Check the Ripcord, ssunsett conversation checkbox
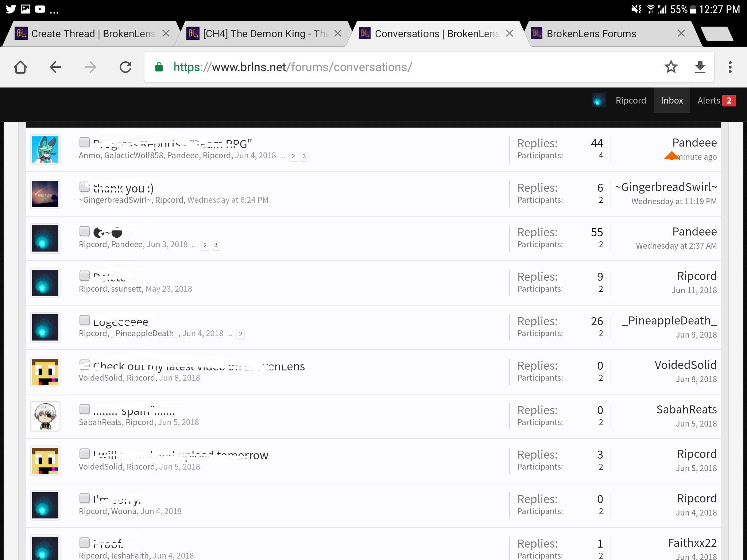Image resolution: width=747 pixels, height=560 pixels. tap(85, 276)
